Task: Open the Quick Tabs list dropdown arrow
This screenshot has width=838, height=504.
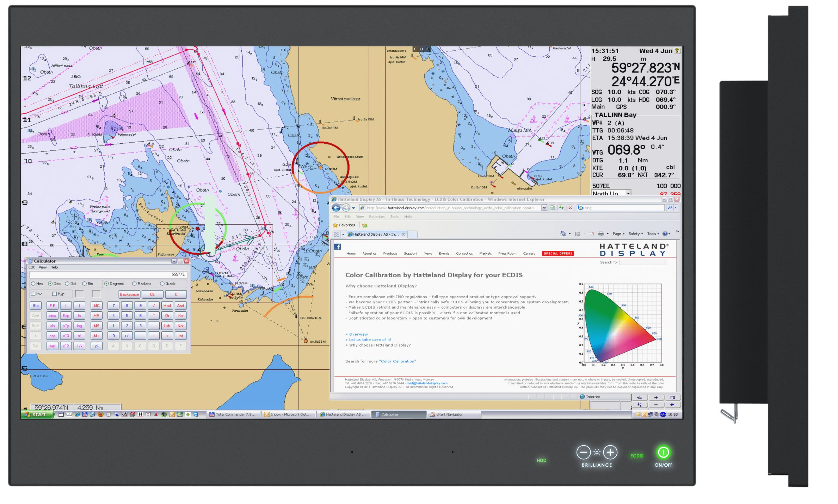Action: click(x=343, y=234)
